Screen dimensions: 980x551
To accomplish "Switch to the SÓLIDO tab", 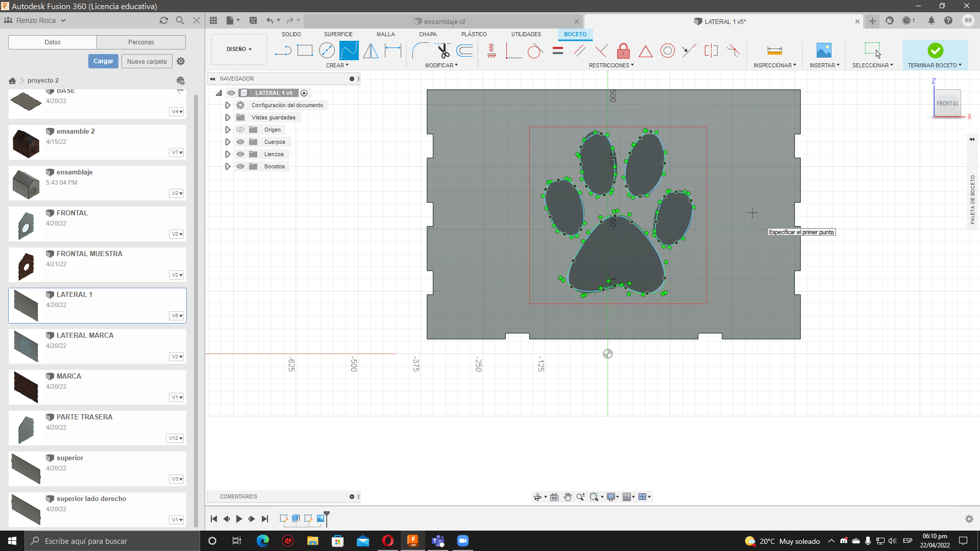I will coord(291,34).
